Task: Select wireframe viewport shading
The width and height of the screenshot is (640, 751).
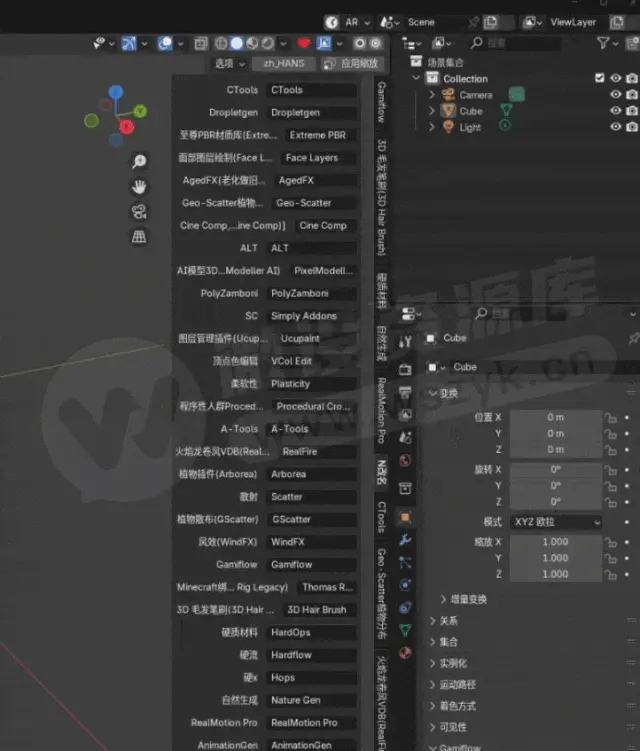Action: (x=221, y=44)
